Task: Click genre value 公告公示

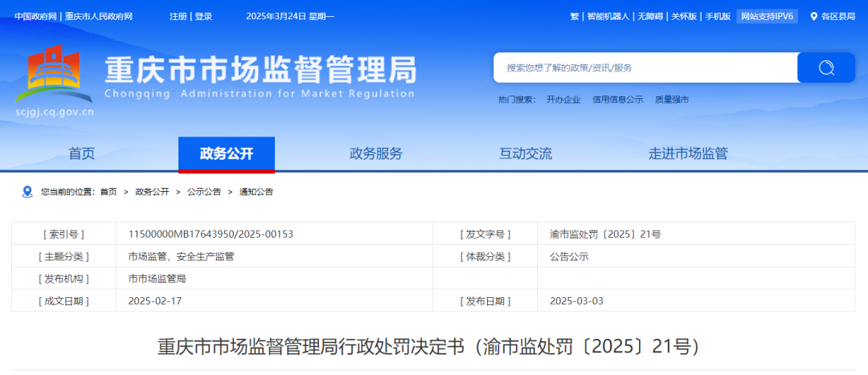Action: click(569, 257)
